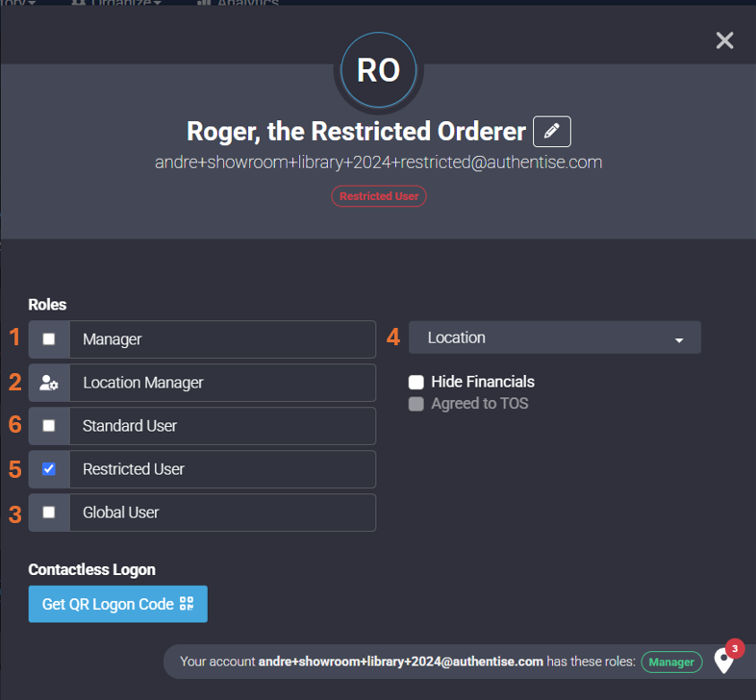Open the Location dropdown
Image resolution: width=756 pixels, height=700 pixels.
coord(555,338)
